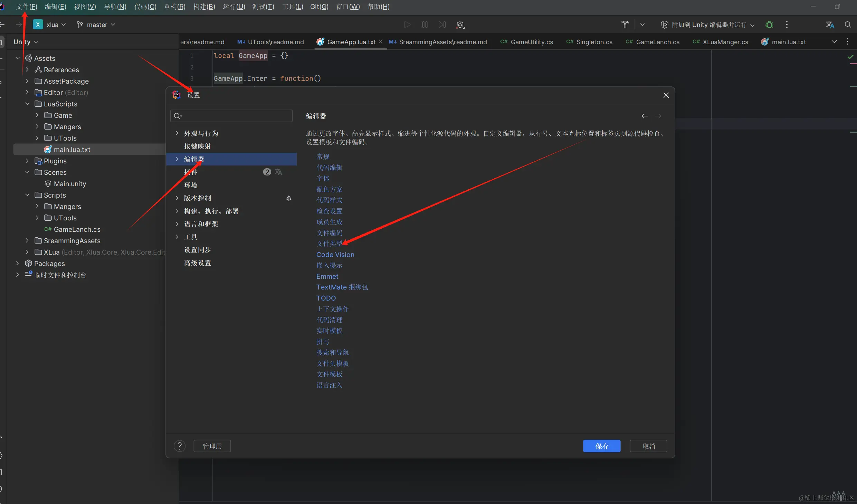Viewport: 857px width, 504px height.
Task: Click the settings search input field
Action: 231,116
